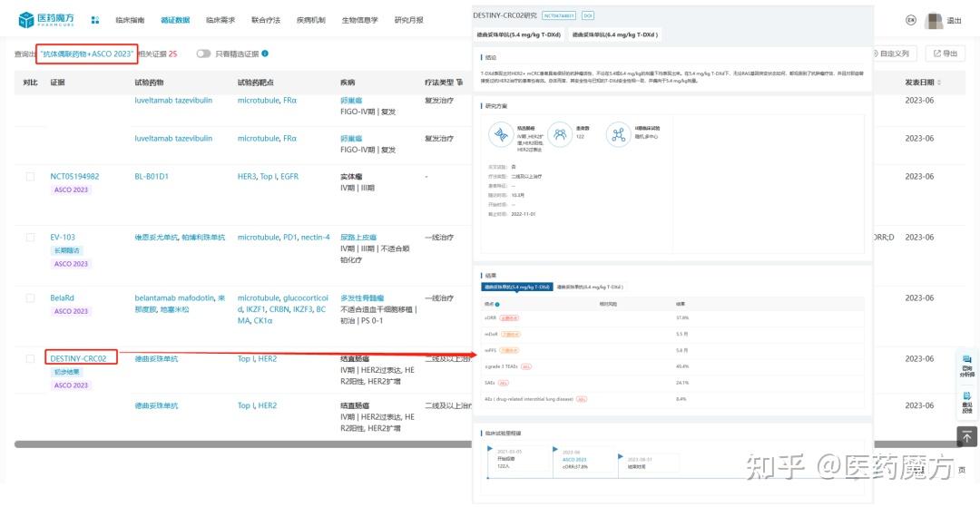Open the 临床需求 menu
The width and height of the screenshot is (980, 507).
pos(220,20)
